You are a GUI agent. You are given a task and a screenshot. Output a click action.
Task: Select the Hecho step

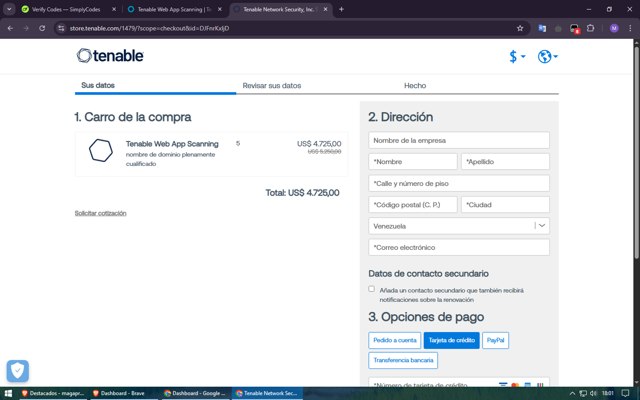(415, 86)
